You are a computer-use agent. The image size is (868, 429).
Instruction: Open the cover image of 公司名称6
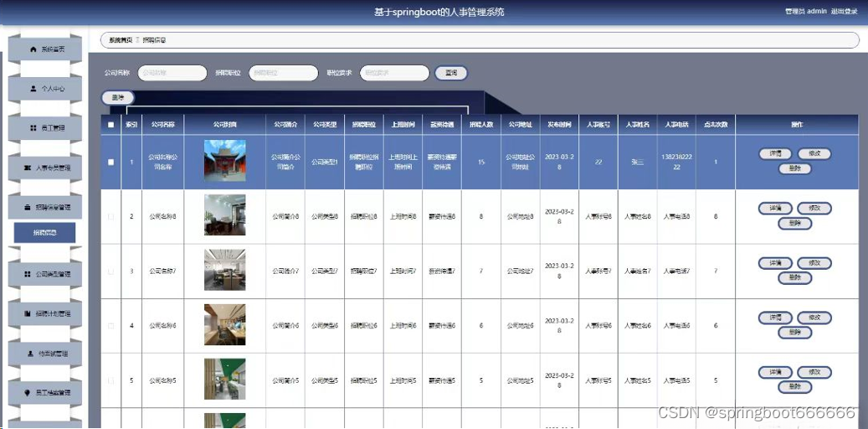pyautogui.click(x=225, y=324)
